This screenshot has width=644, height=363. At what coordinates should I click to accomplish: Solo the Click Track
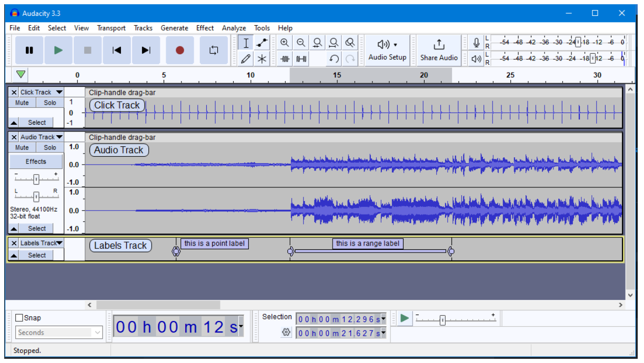[50, 103]
